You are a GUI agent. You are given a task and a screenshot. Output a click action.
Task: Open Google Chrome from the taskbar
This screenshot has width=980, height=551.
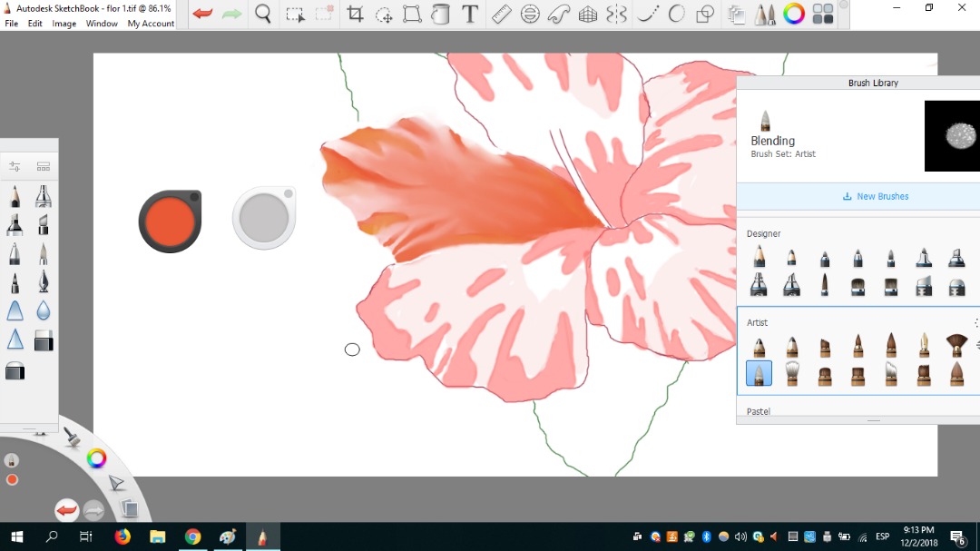pyautogui.click(x=192, y=536)
